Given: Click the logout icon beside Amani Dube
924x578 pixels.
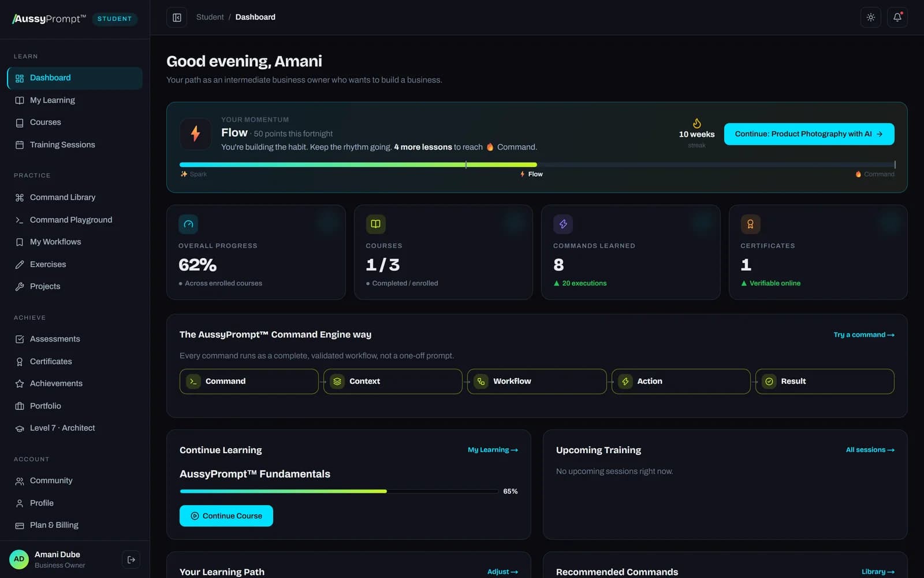Looking at the screenshot, I should click(131, 560).
